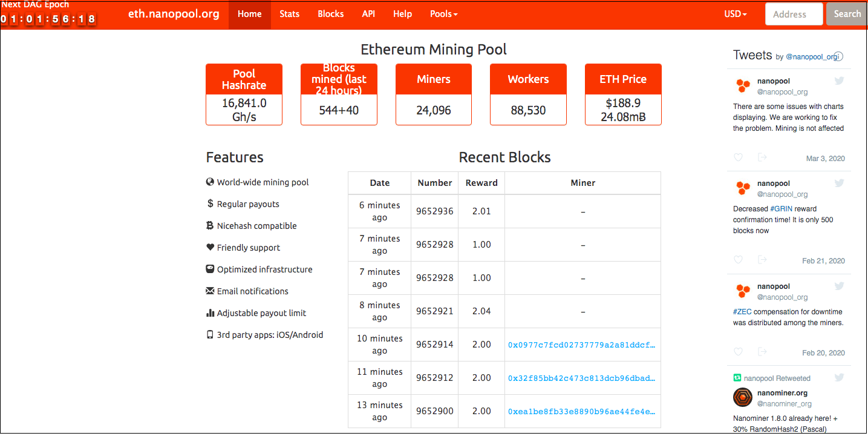Click the reward value 2.04

coord(481,311)
